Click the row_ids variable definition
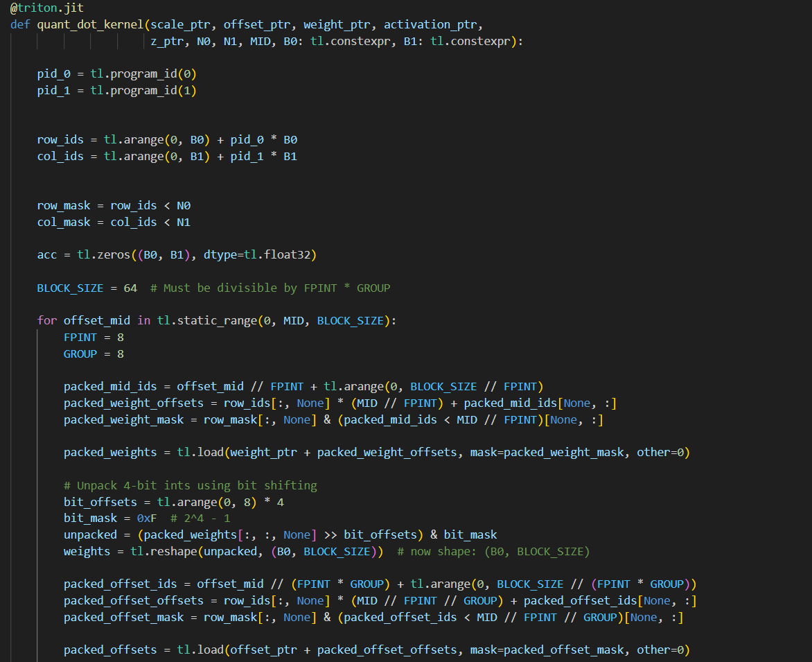The image size is (812, 662). [x=60, y=139]
